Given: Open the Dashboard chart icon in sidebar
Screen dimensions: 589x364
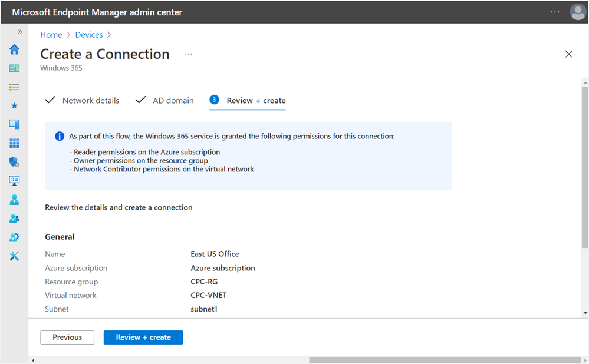Looking at the screenshot, I should pyautogui.click(x=14, y=68).
